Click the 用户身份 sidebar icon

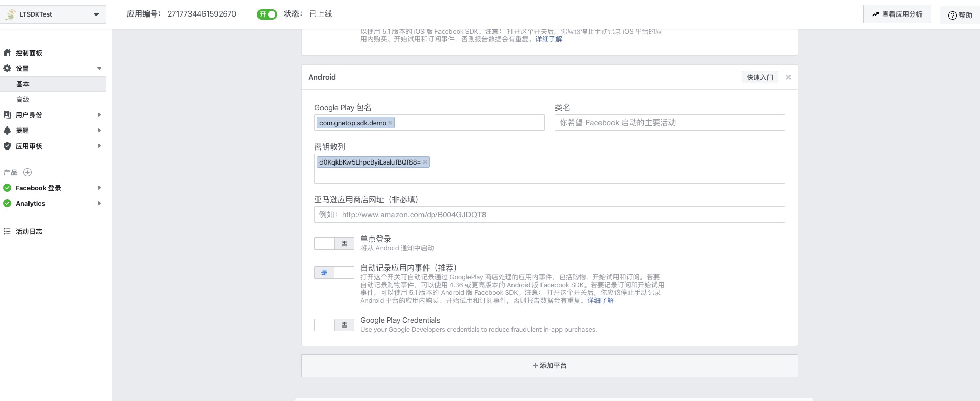[7, 115]
